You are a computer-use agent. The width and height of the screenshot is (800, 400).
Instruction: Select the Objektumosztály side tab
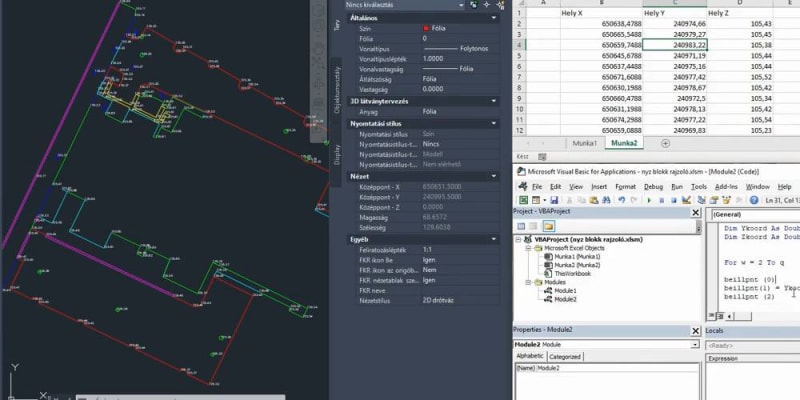pyautogui.click(x=336, y=90)
